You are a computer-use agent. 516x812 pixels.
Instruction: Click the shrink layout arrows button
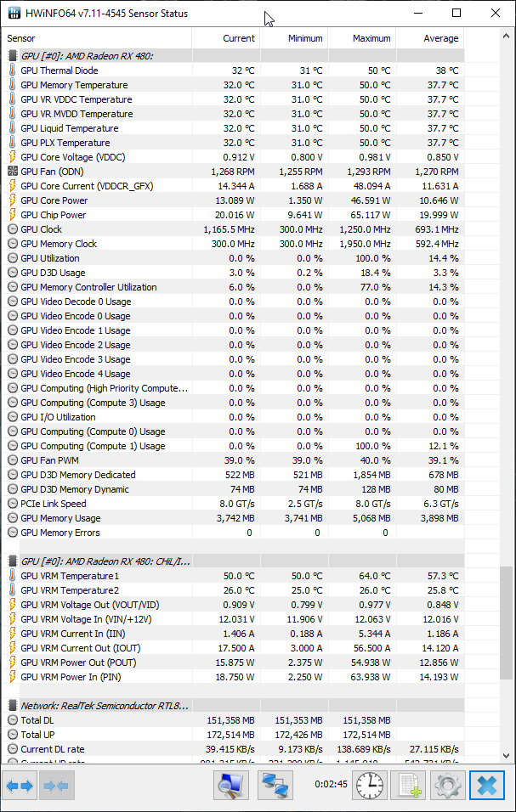click(x=57, y=786)
